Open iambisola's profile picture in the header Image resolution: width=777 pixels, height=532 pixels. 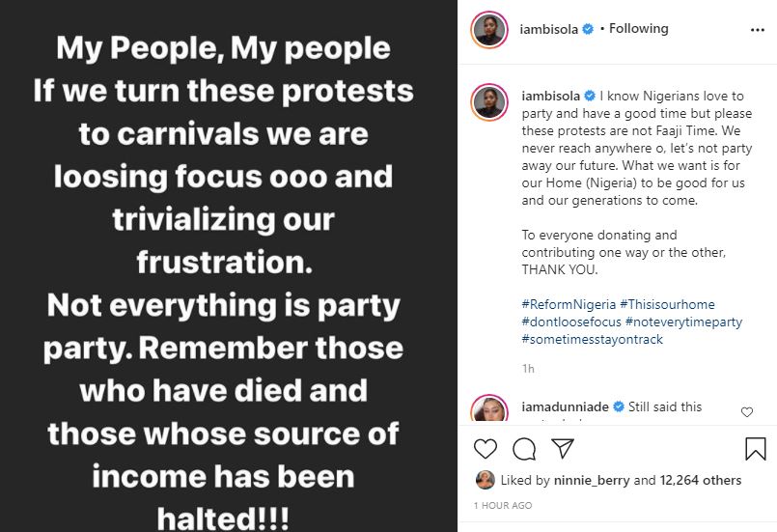click(x=488, y=29)
